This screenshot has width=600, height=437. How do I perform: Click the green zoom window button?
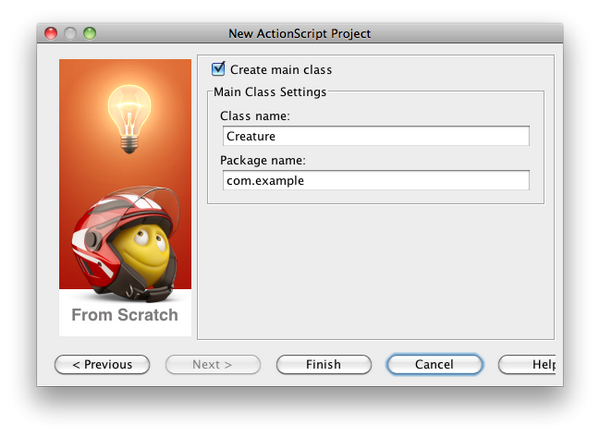click(89, 33)
